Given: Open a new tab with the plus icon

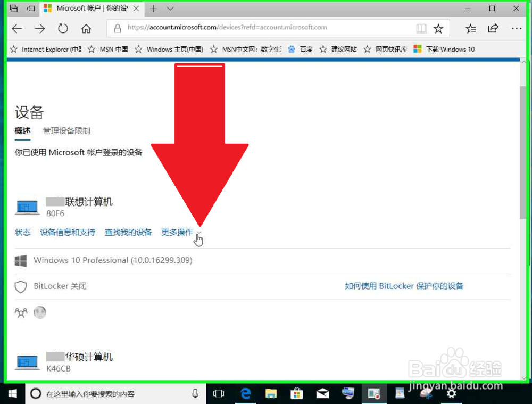Looking at the screenshot, I should tap(153, 9).
